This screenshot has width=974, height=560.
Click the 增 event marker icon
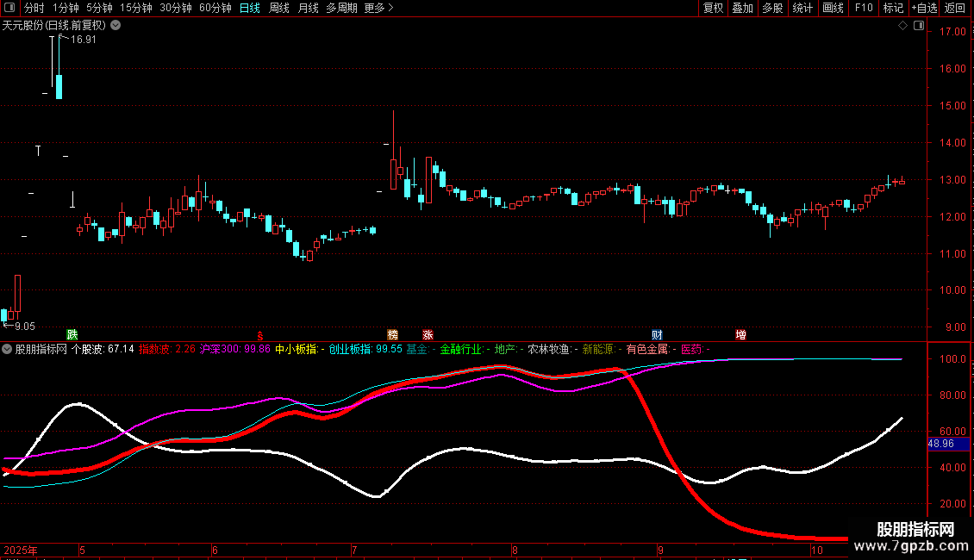pos(740,334)
